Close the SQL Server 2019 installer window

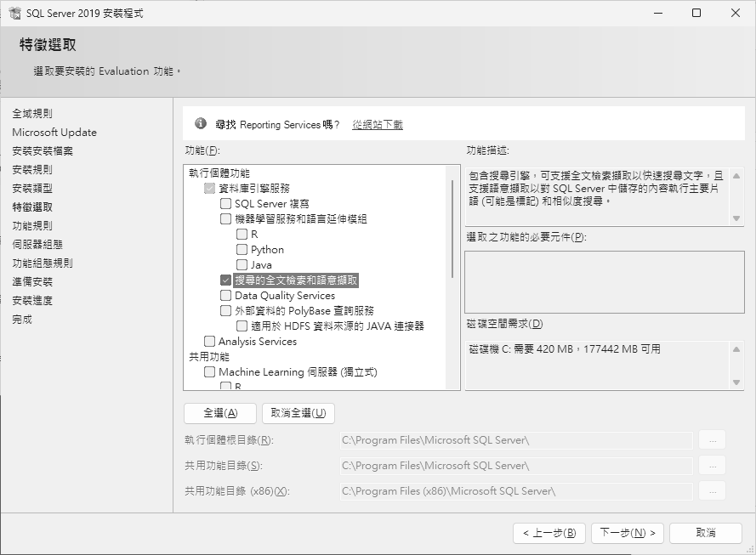coord(736,13)
